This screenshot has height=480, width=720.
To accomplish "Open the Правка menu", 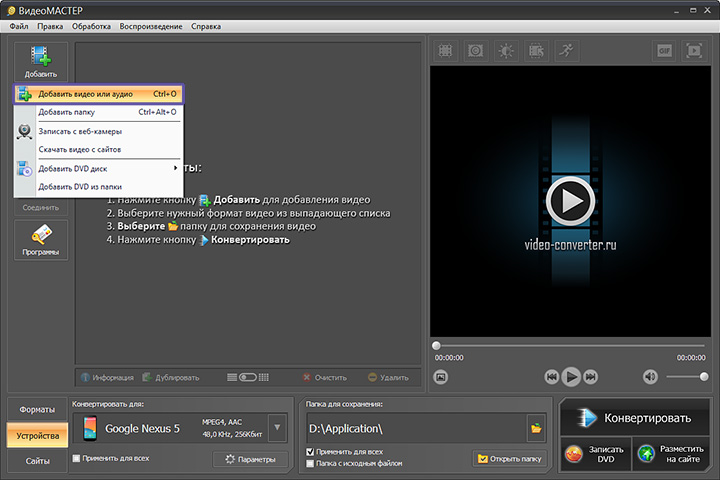I will [x=50, y=26].
